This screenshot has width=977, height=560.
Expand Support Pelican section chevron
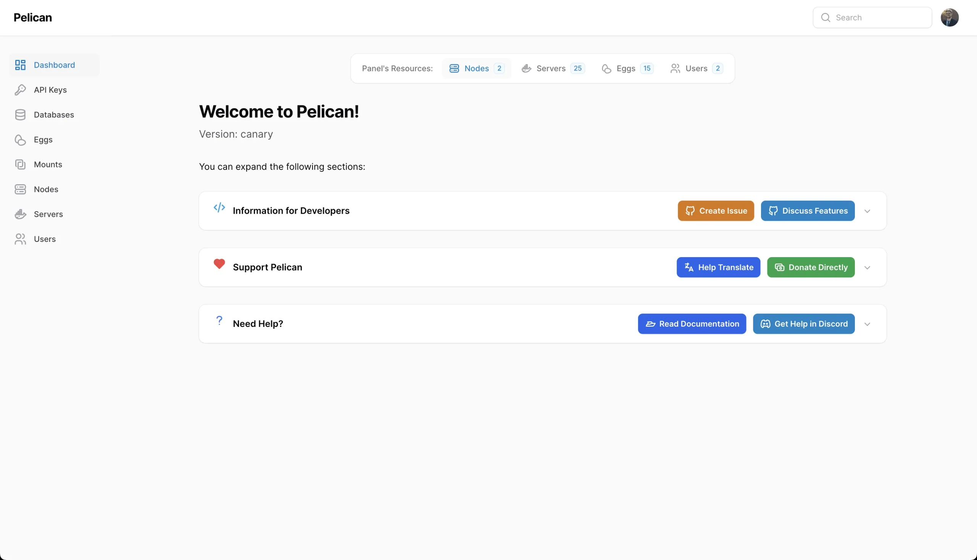(x=867, y=268)
